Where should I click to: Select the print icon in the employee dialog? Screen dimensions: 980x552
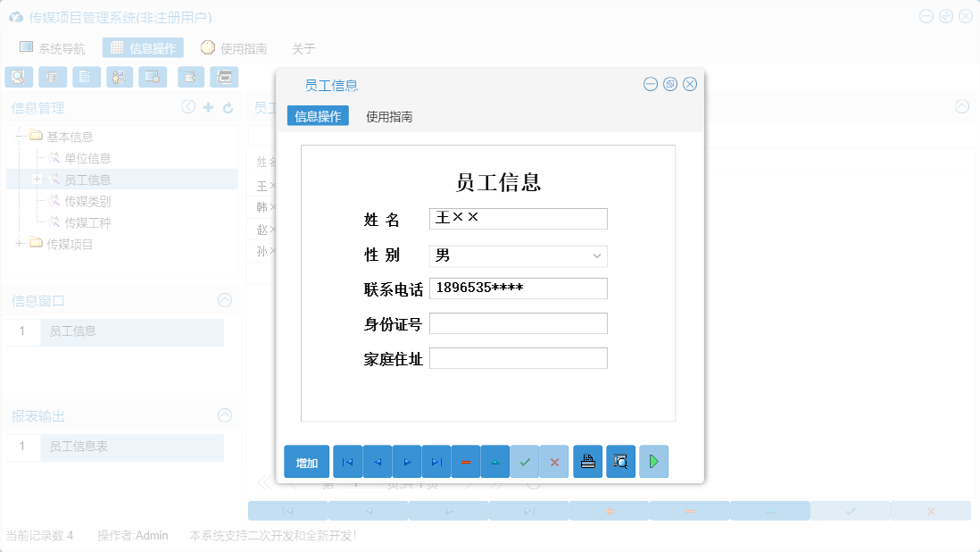[x=588, y=462]
